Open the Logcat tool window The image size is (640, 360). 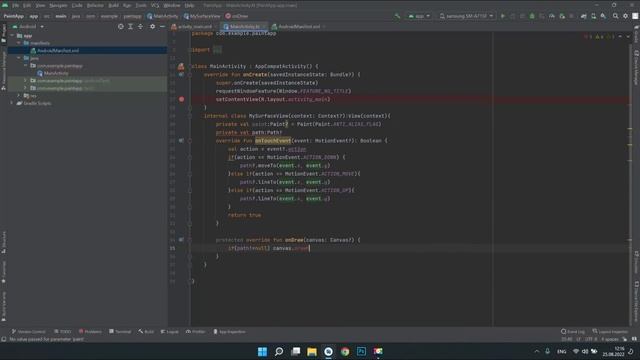coord(170,331)
